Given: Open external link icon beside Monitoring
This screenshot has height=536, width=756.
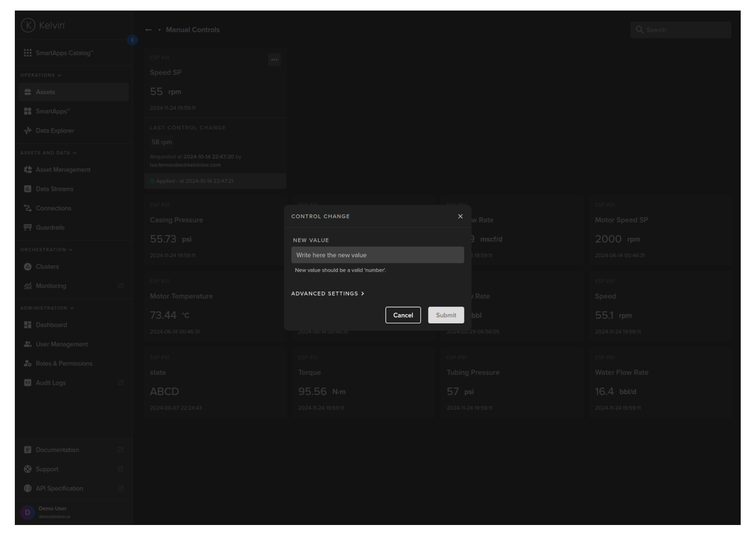Looking at the screenshot, I should [121, 286].
